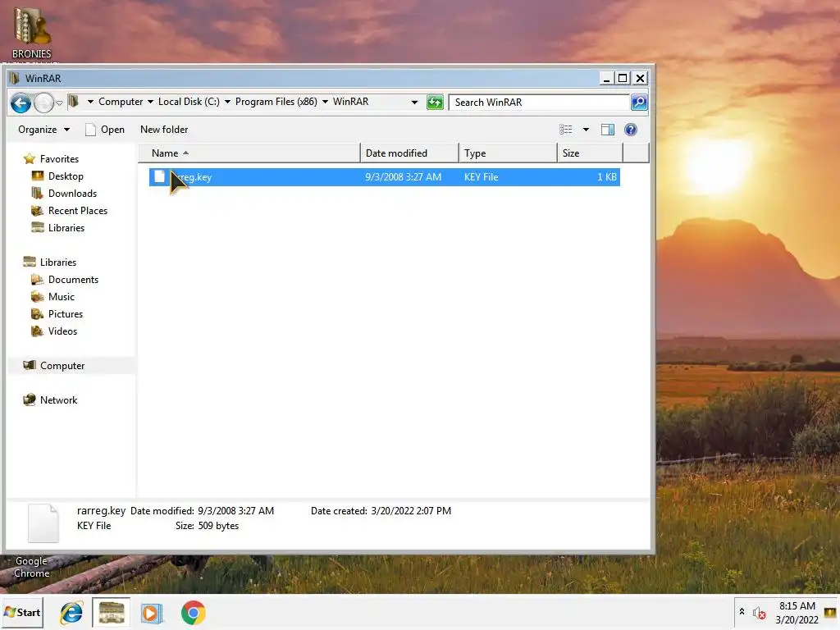Click the search magnifier button
The width and height of the screenshot is (840, 630).
(x=639, y=103)
